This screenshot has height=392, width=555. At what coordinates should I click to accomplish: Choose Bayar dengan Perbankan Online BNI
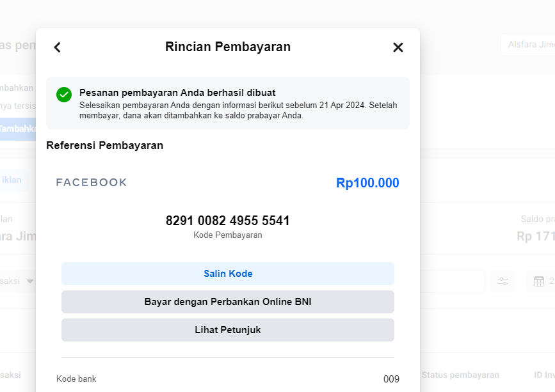[228, 302]
